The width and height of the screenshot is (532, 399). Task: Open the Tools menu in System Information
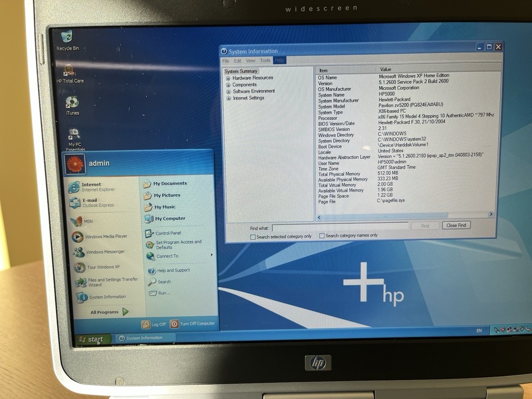(264, 61)
